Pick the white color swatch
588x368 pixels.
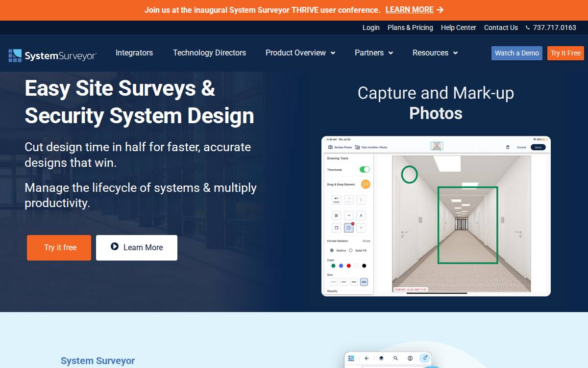click(x=356, y=266)
